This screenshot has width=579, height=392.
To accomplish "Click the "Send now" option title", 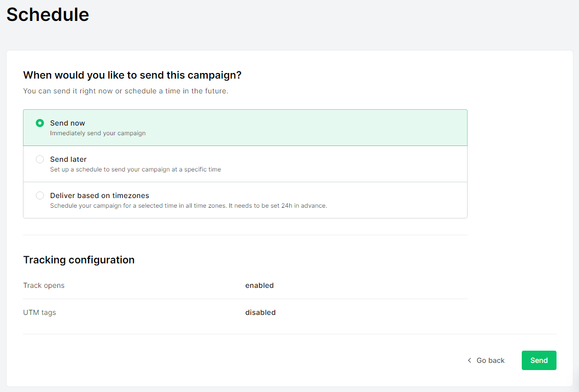I will [x=67, y=123].
